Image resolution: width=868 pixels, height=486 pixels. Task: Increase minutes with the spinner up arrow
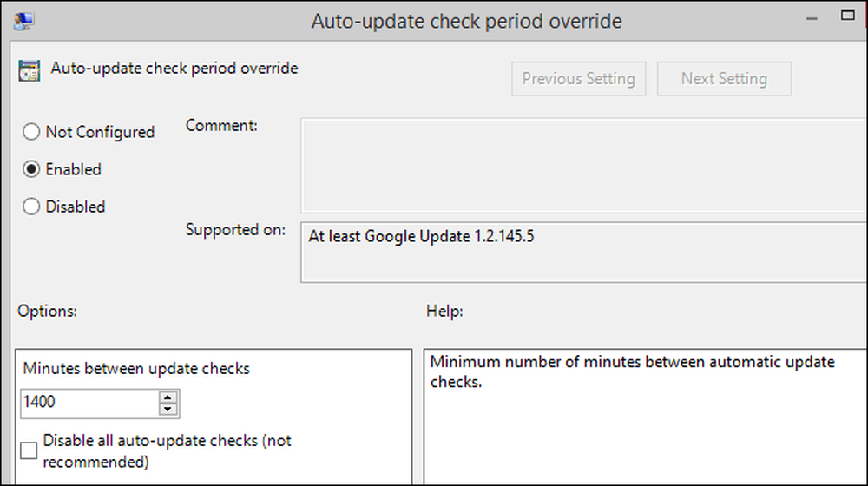[x=168, y=397]
